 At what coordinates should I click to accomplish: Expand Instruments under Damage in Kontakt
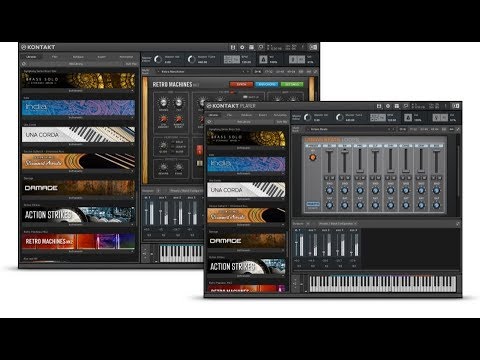[78, 198]
